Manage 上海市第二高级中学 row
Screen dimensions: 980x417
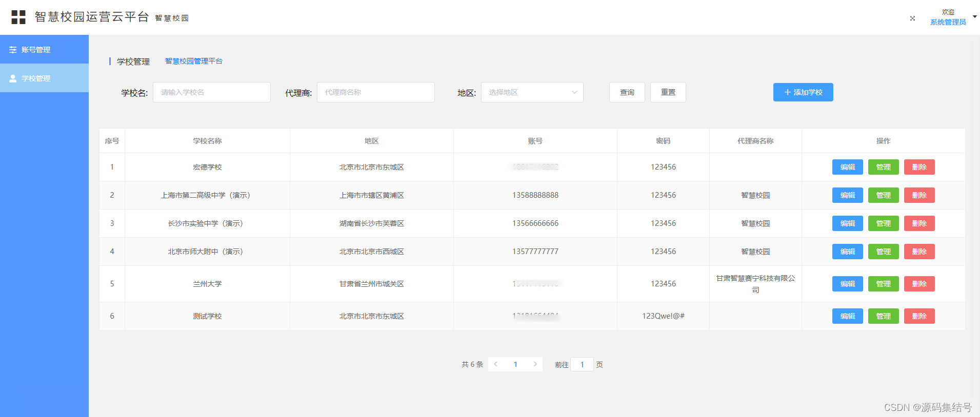click(884, 195)
